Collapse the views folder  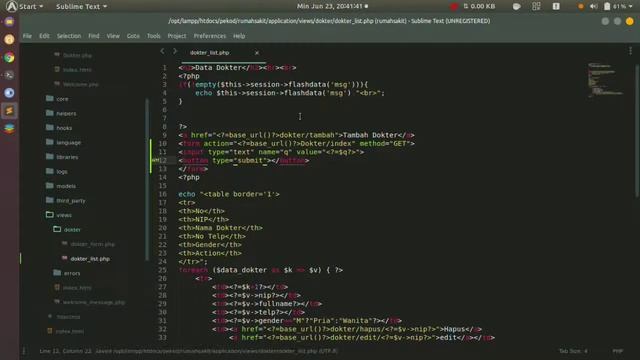64,215
